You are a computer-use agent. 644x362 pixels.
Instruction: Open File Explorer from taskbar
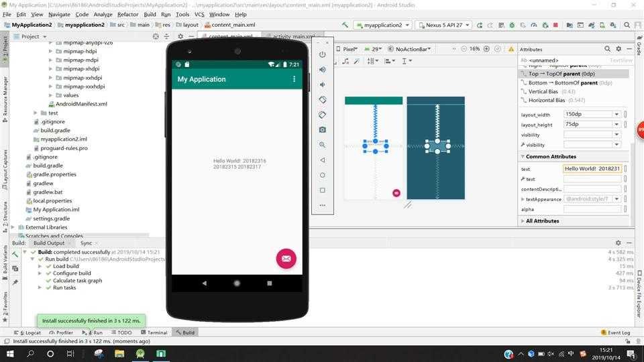pos(119,353)
